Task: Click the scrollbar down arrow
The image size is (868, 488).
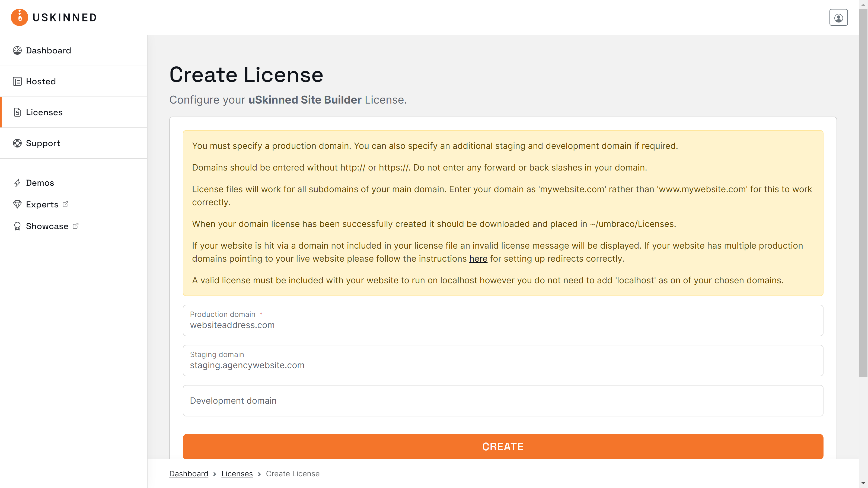Action: tap(863, 484)
